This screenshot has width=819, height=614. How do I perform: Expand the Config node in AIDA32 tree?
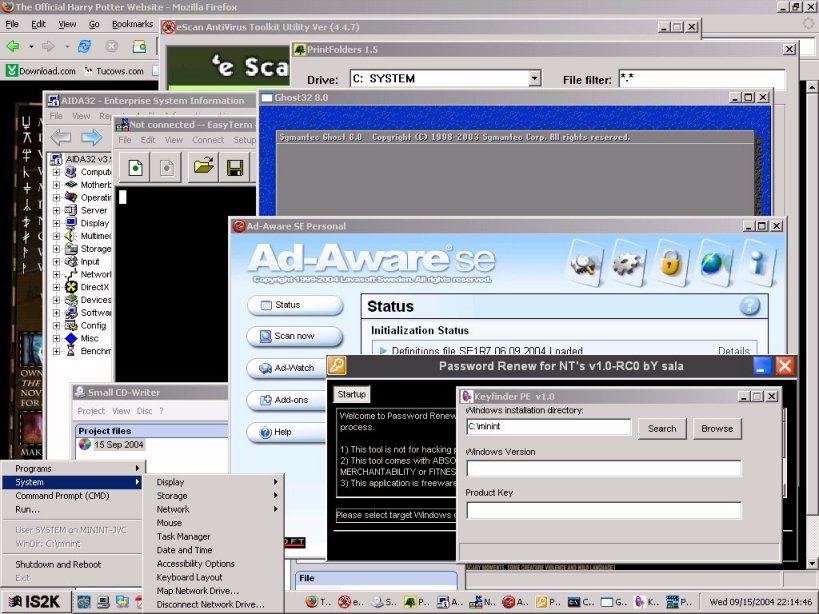(x=56, y=325)
